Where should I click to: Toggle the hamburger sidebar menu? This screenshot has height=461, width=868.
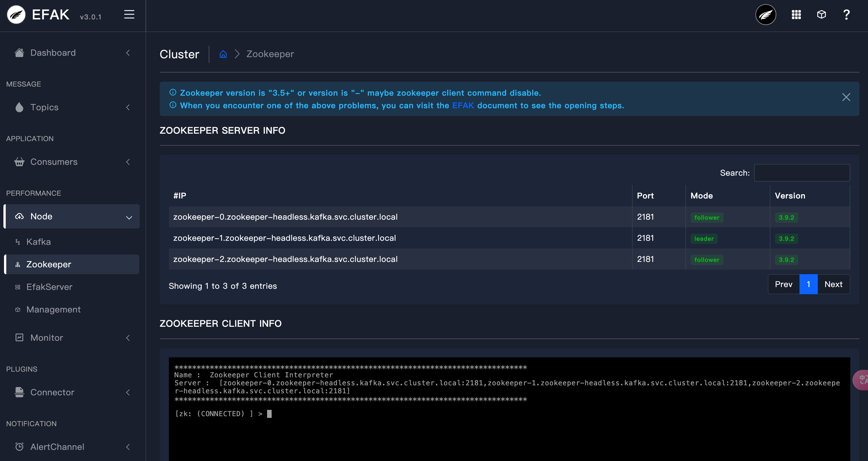click(129, 15)
